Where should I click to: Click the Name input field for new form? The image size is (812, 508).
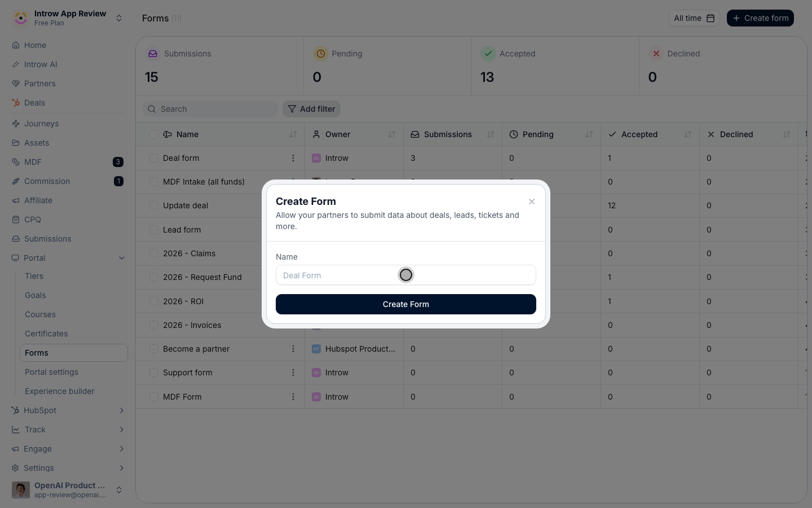coord(406,275)
